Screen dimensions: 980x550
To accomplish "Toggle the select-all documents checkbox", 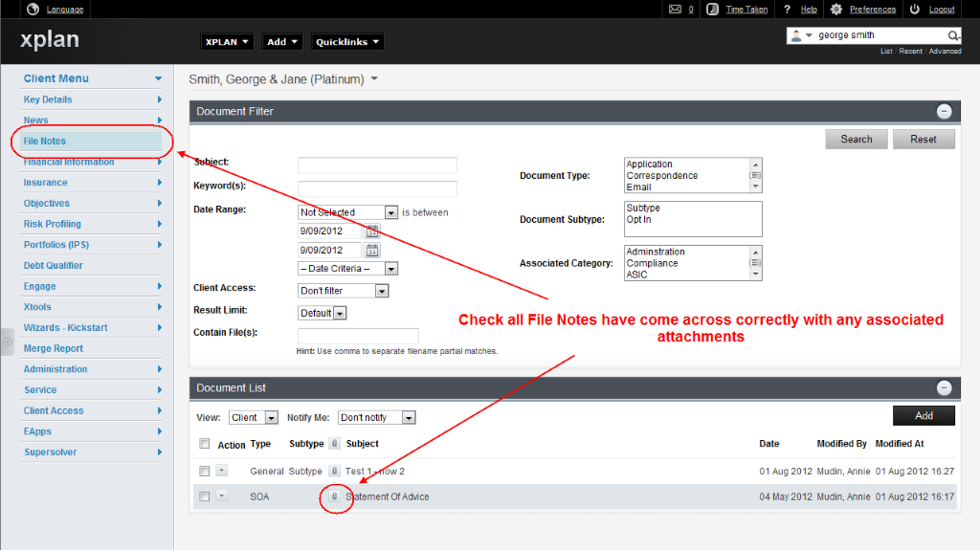I will 205,444.
